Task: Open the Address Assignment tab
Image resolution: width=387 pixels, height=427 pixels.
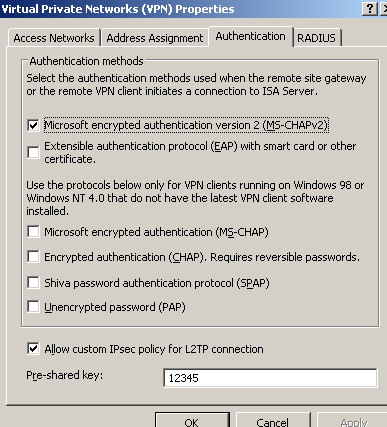Action: (x=155, y=38)
